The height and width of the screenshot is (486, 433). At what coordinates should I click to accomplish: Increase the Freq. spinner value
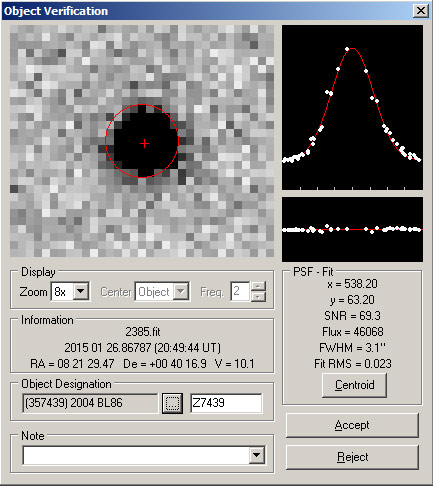258,287
